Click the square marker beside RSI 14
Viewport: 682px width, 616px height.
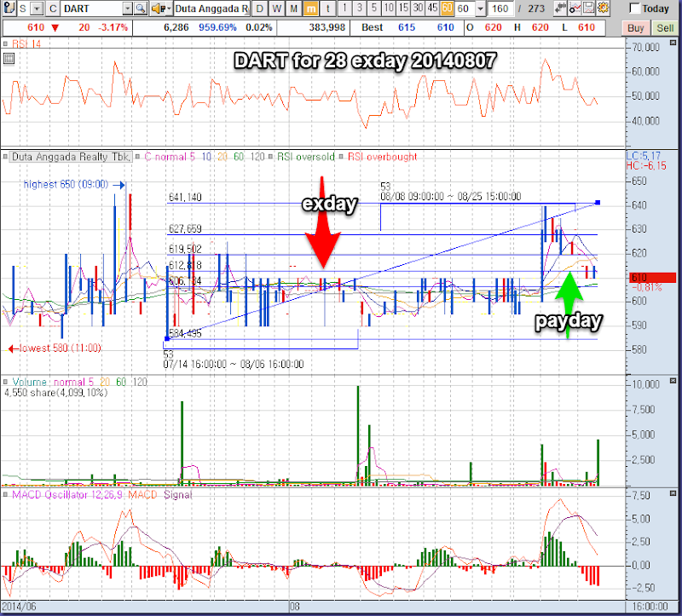pos(6,43)
